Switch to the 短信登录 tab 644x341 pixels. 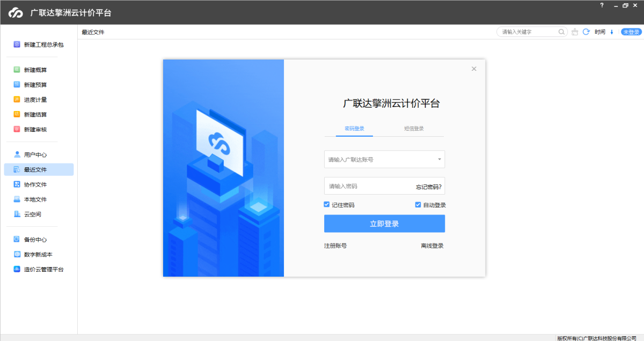click(x=414, y=129)
